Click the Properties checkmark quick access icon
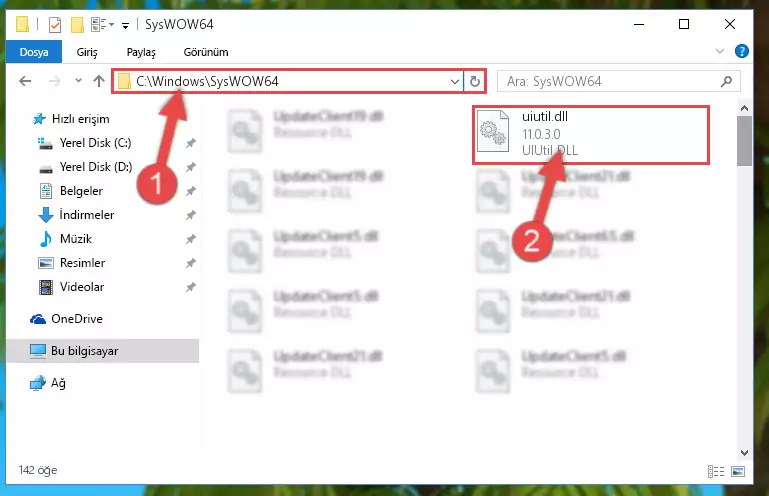The height and width of the screenshot is (496, 769). (55, 24)
